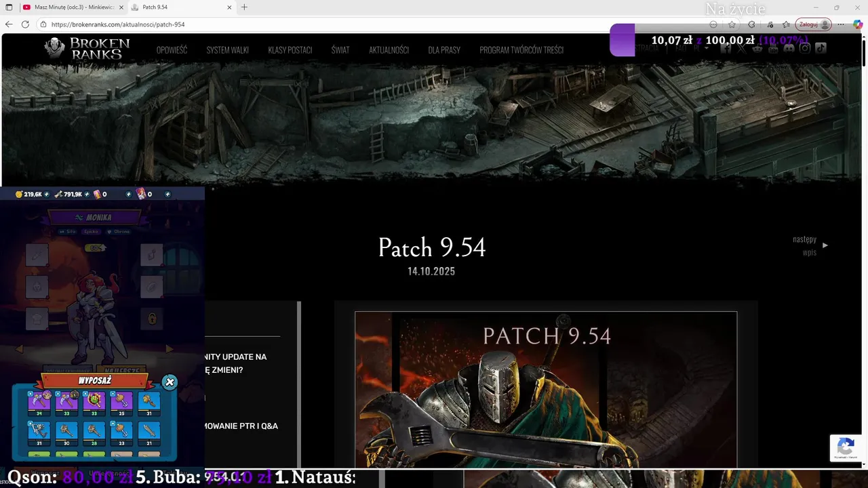
Task: Open the favorites list icon
Action: pos(786,24)
